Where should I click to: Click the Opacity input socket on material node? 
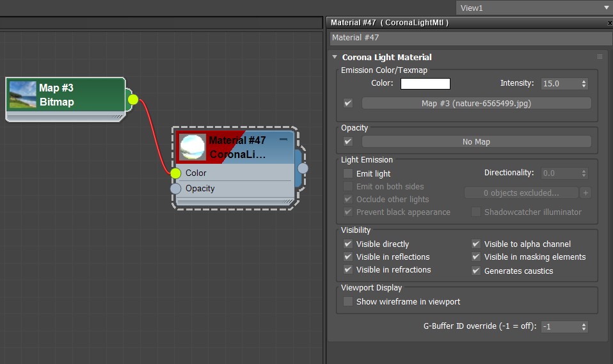pos(176,189)
